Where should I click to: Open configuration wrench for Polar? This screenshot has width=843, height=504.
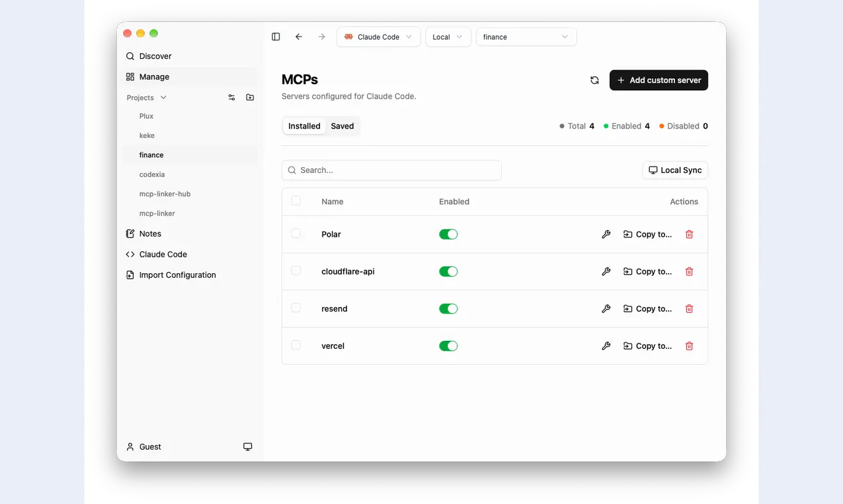point(606,234)
